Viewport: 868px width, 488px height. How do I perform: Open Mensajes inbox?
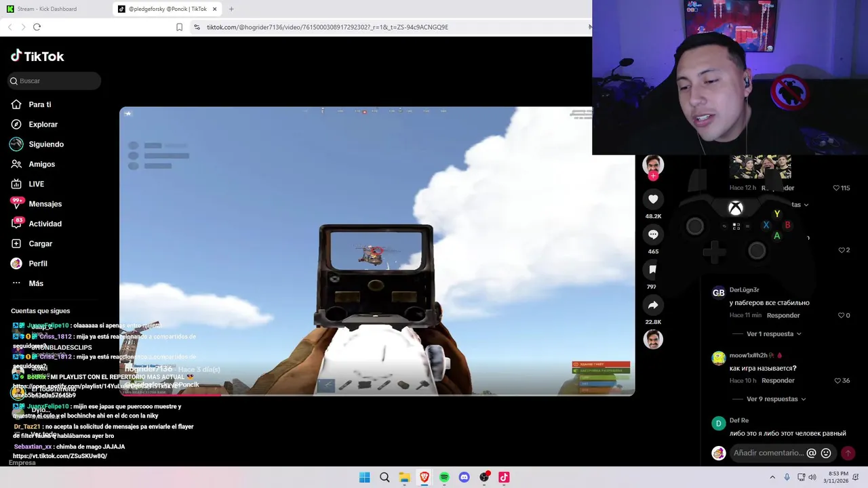(36, 203)
